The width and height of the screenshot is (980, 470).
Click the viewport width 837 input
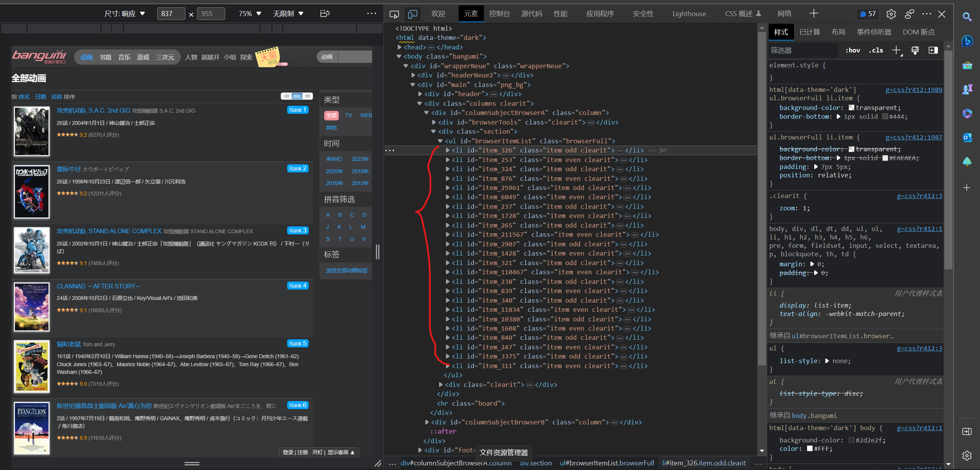171,14
